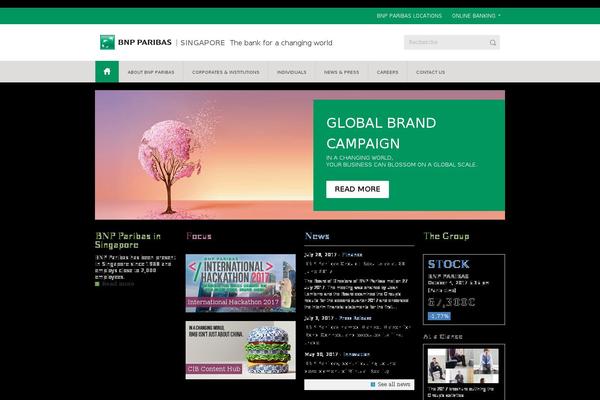This screenshot has width=600, height=400.
Task: Click the Focus section heading
Action: pos(199,236)
